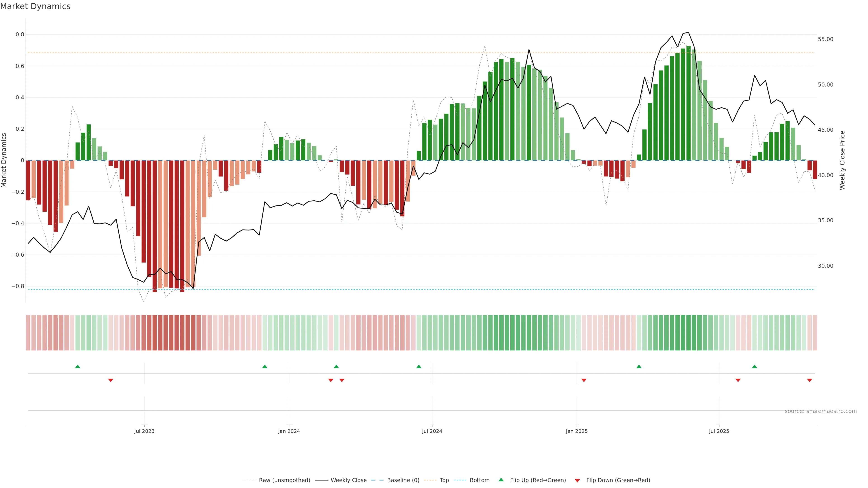Click the Flip Down marker just after Jan 2025
868x488 pixels.
[x=584, y=380]
